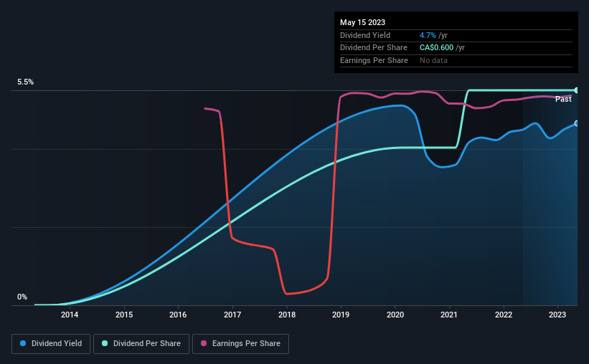Click the 4.7% Dividend Yield value in the tooltip
589x364 pixels.
click(428, 35)
